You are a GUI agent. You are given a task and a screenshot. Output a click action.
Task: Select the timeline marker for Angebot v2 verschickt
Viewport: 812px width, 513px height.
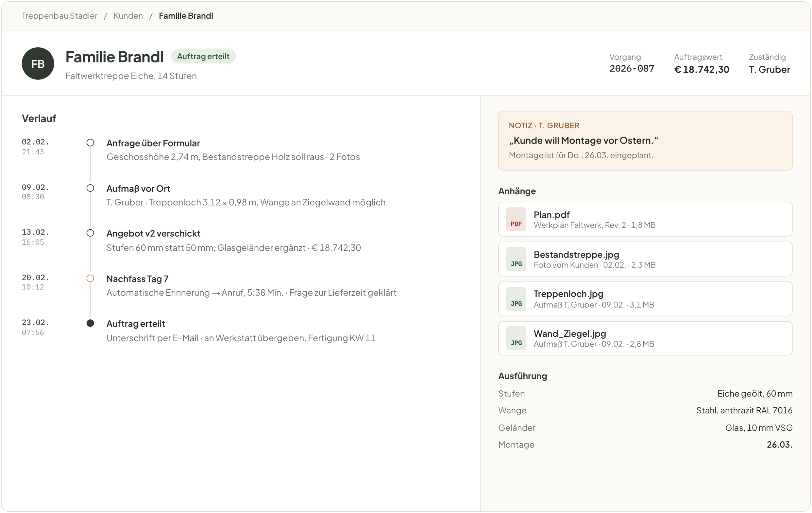[90, 233]
